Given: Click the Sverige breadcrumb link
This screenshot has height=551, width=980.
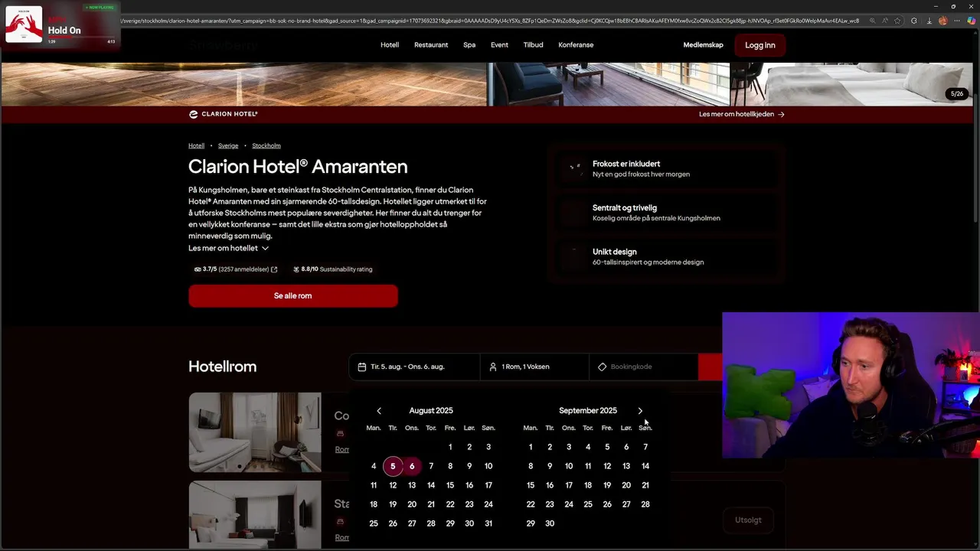Looking at the screenshot, I should 228,145.
